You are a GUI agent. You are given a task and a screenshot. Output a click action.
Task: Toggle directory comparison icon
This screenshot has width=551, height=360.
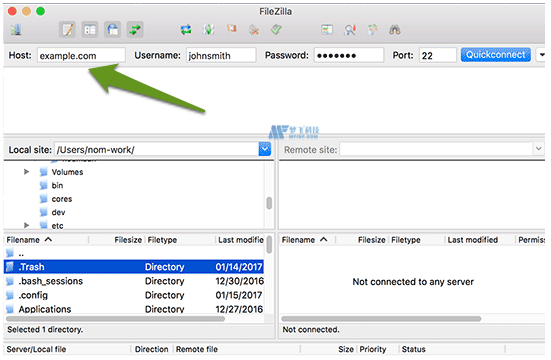350,30
